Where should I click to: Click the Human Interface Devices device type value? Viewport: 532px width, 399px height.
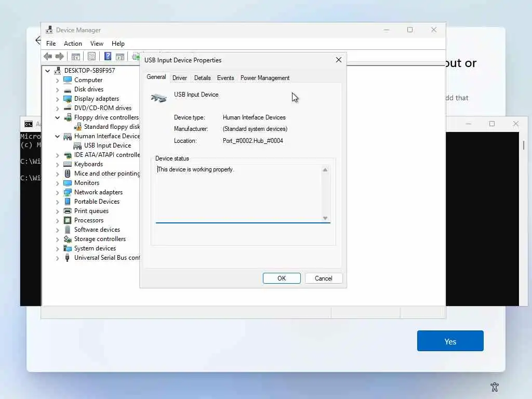tap(254, 117)
